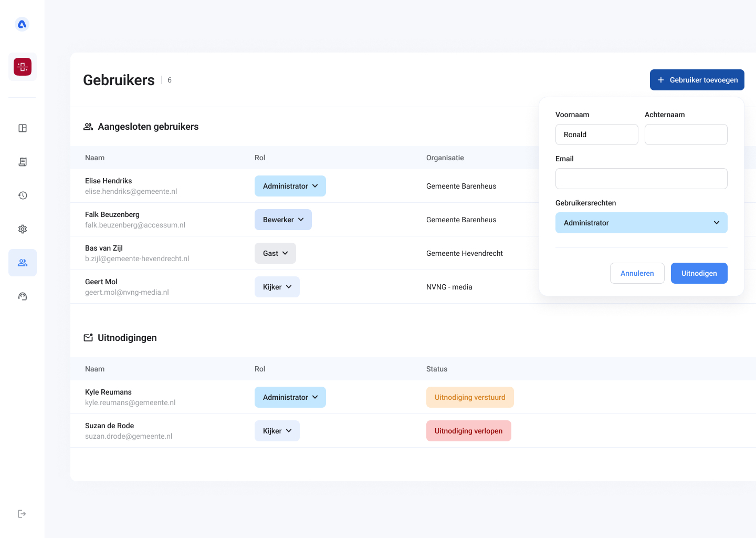Click Gemeente Barenheus in Falk Beuzenberg's row

461,220
